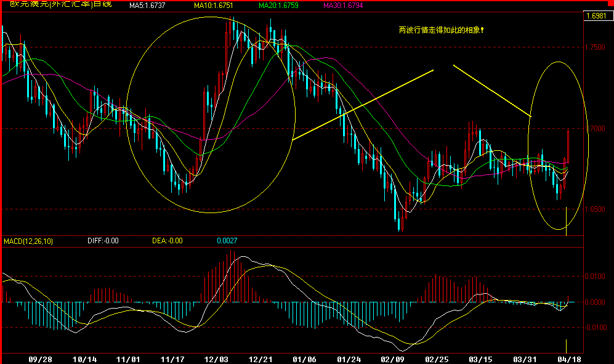Click the cyan 0.0027 MACD value
This screenshot has height=364, width=614.
pos(227,241)
